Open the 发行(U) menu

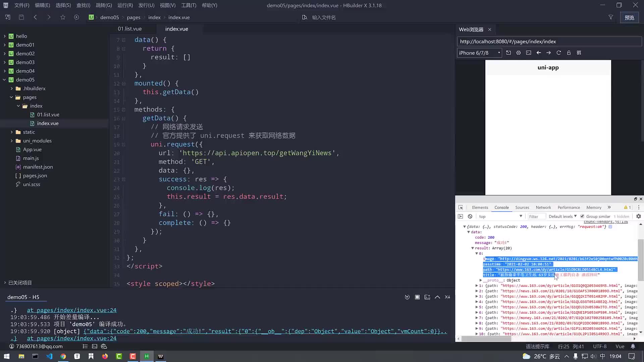pyautogui.click(x=146, y=5)
